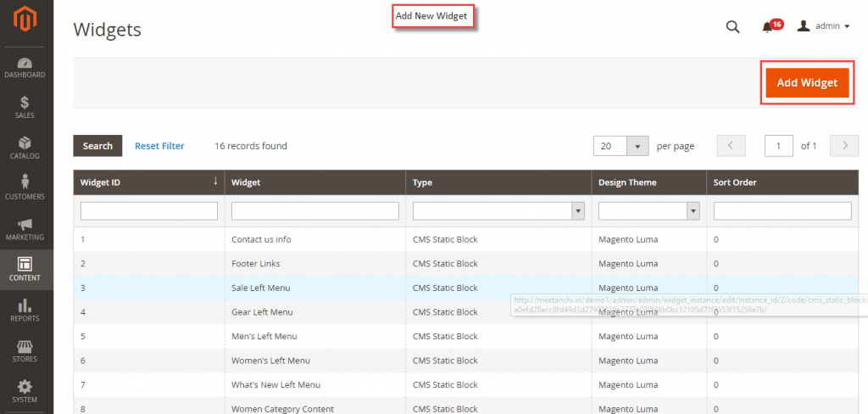Open the Sales menu icon
Screen dimensions: 868x414
point(25,107)
